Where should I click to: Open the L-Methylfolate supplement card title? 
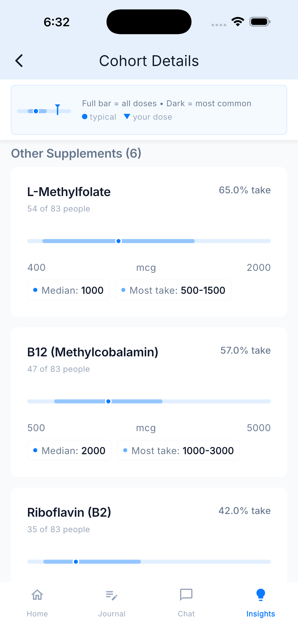69,192
